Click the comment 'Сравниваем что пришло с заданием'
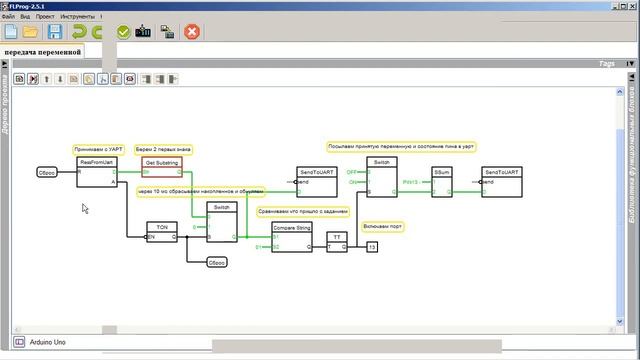Viewport: 640px width, 360px height. pos(303,212)
